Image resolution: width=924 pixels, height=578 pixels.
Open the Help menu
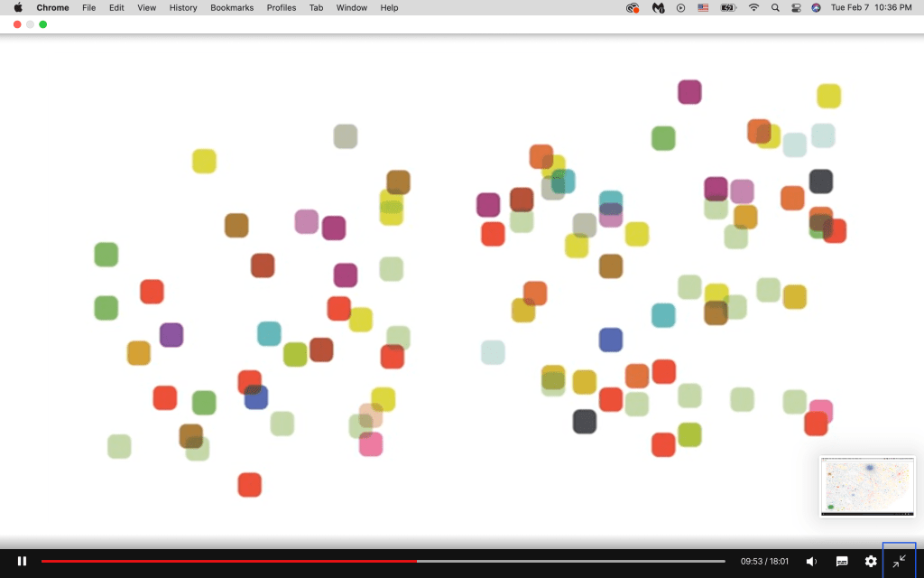click(x=389, y=7)
